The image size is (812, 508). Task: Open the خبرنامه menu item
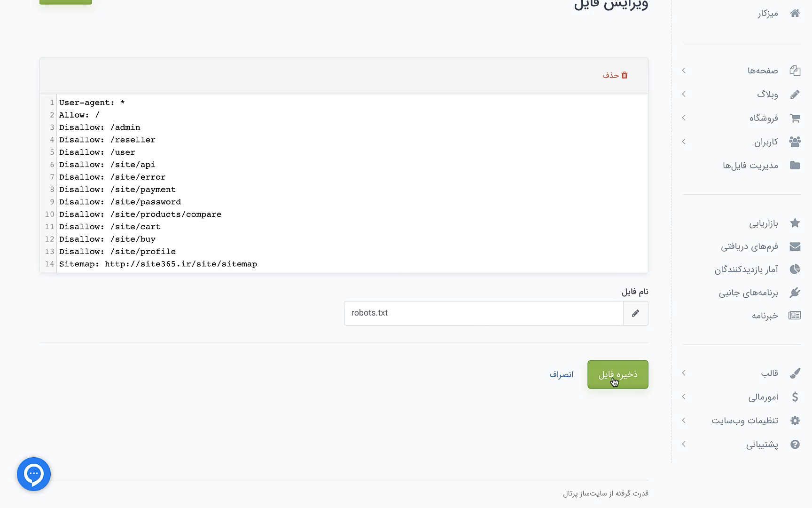pos(765,316)
